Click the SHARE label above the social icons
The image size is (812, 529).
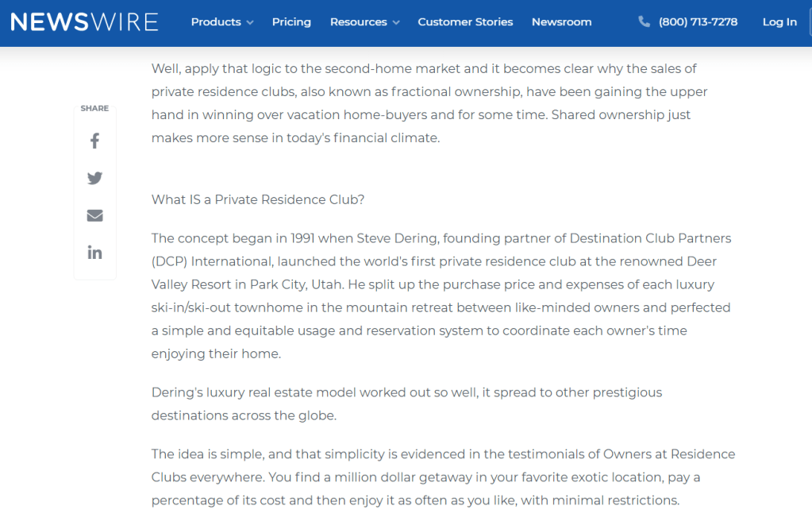click(x=94, y=108)
